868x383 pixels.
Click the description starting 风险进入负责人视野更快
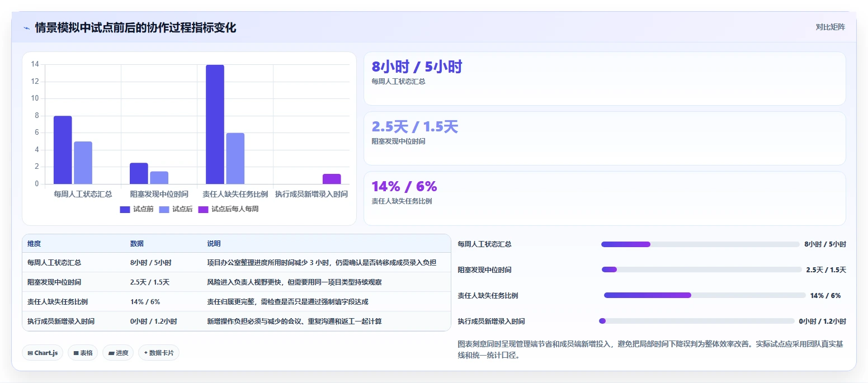[x=294, y=282]
